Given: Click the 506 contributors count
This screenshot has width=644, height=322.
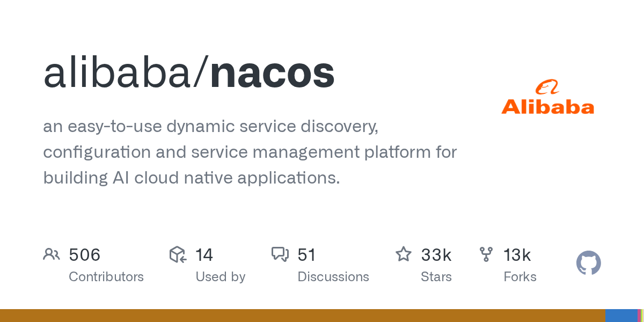Looking at the screenshot, I should (x=85, y=255).
